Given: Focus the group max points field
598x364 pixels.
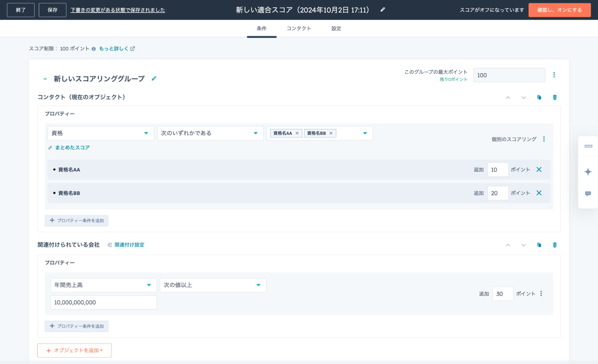Looking at the screenshot, I should [x=509, y=75].
